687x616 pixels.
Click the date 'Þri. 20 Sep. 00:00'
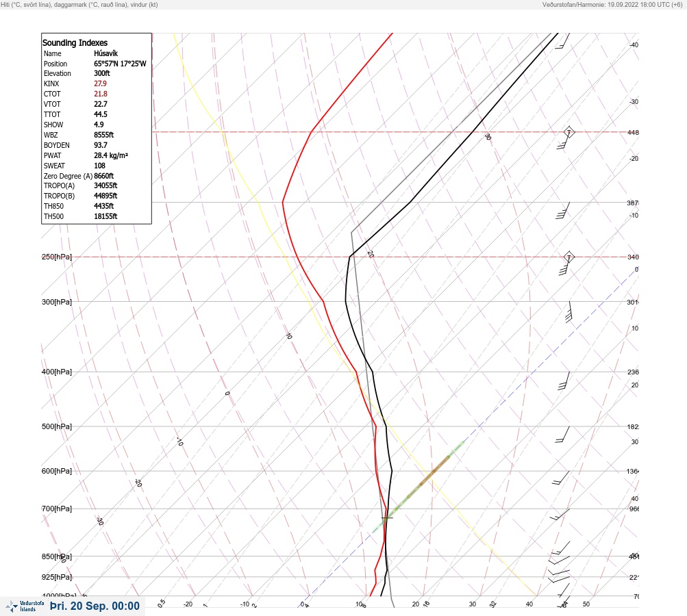coord(95,606)
